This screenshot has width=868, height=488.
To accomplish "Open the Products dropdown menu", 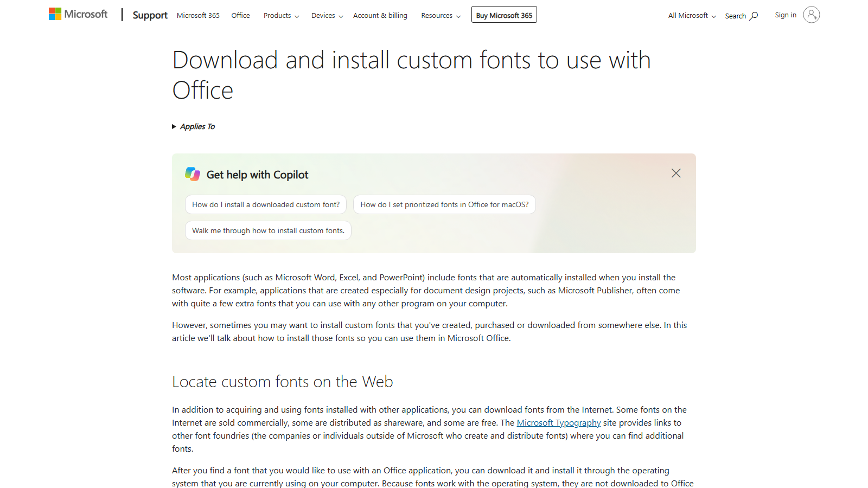I will 281,16.
